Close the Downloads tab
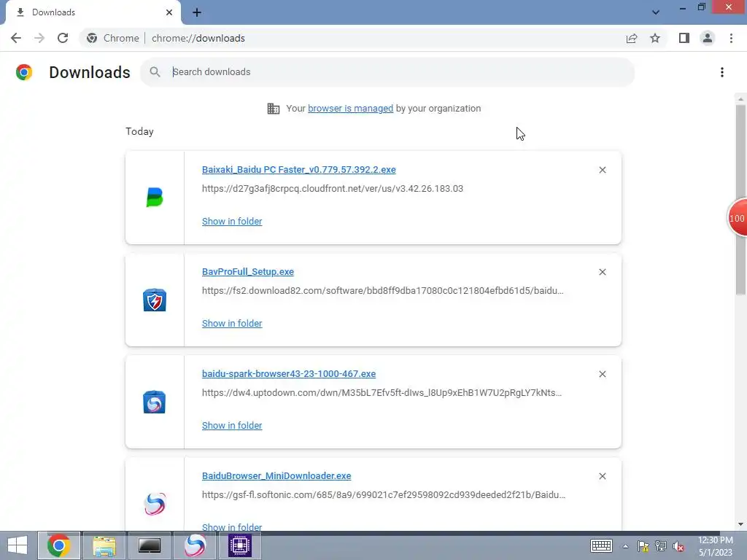The height and width of the screenshot is (560, 747). [x=169, y=12]
